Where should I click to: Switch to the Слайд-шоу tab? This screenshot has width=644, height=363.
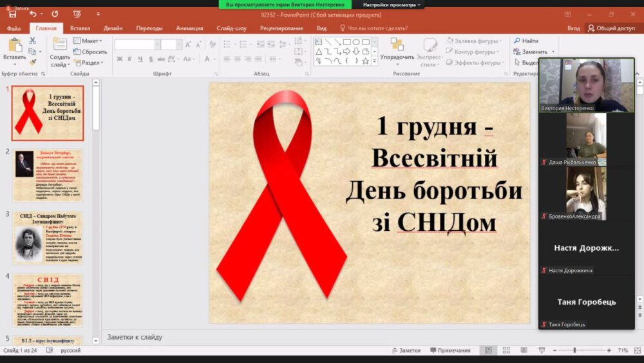(231, 28)
